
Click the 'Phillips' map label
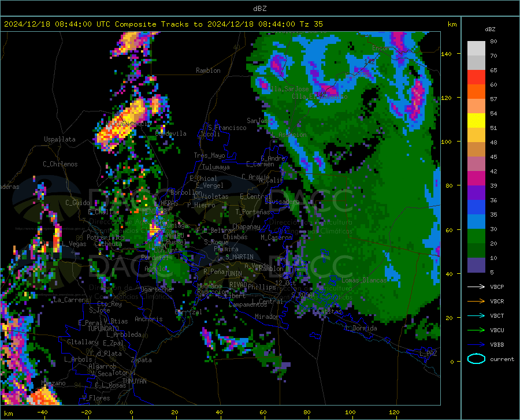pyautogui.click(x=262, y=287)
